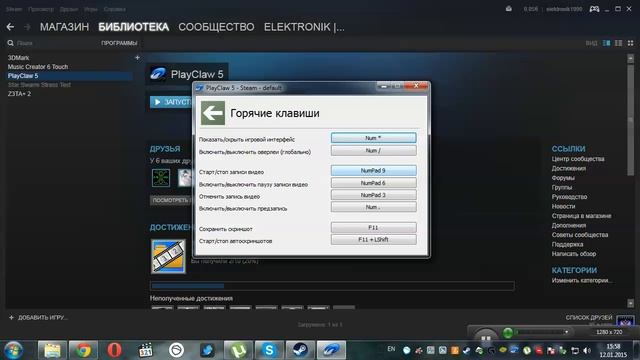Screen dimensions: 640x360
Task: Click the EN language indicator in the tray
Action: click(x=391, y=349)
